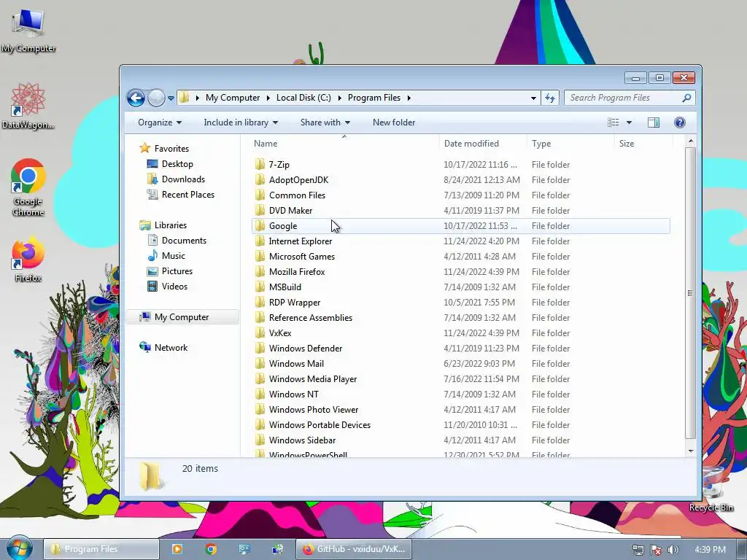Select the Windows Sidebar folder
This screenshot has width=747, height=560.
(302, 440)
